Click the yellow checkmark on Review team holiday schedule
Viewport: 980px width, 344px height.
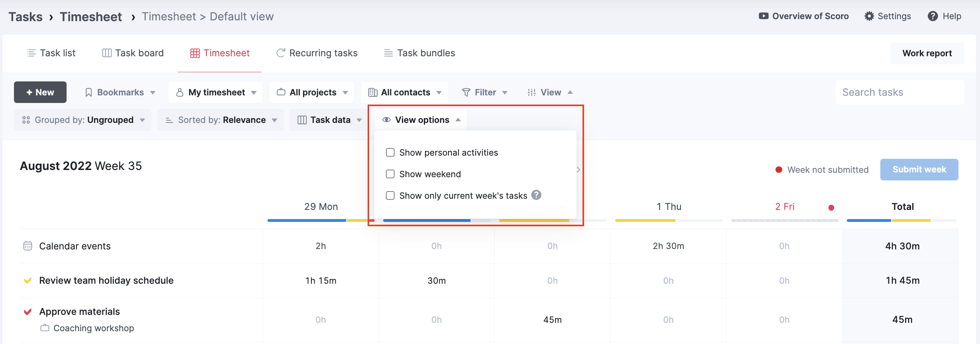pos(28,280)
